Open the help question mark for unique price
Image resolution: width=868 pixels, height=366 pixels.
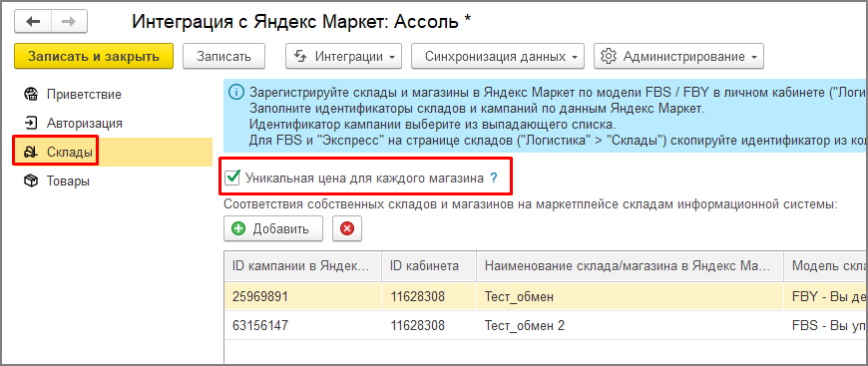pyautogui.click(x=494, y=179)
